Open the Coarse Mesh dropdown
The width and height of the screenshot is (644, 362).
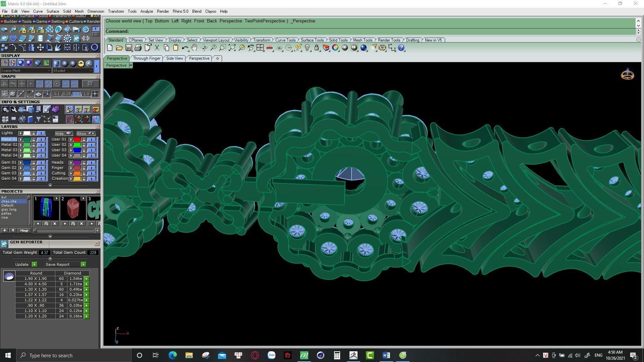[26, 71]
